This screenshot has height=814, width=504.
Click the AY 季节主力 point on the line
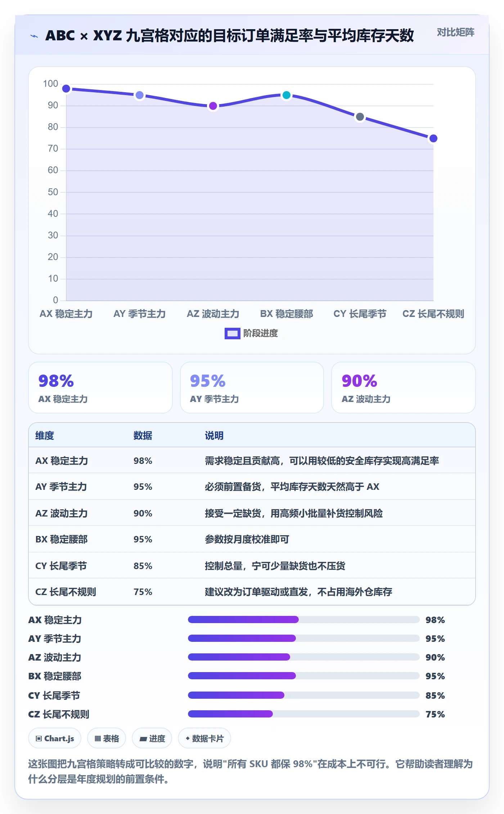[139, 95]
